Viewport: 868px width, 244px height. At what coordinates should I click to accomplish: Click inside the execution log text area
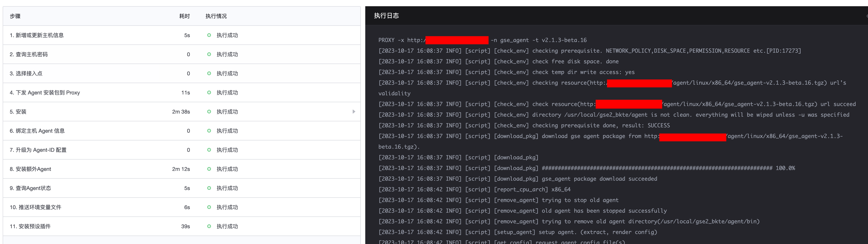point(607,135)
